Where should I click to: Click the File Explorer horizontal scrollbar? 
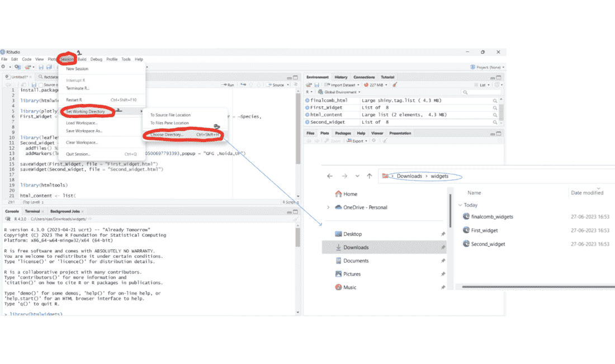538,287
